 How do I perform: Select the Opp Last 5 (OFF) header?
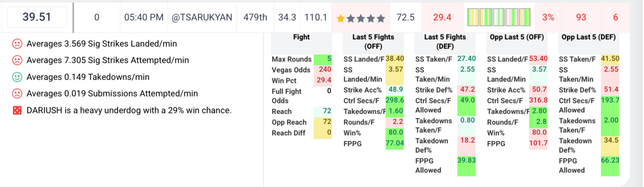point(517,37)
